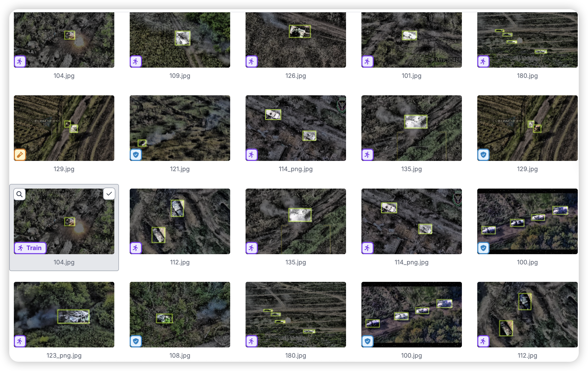Open the 101.jpg thumbnail
The width and height of the screenshot is (588, 371).
[x=411, y=40]
